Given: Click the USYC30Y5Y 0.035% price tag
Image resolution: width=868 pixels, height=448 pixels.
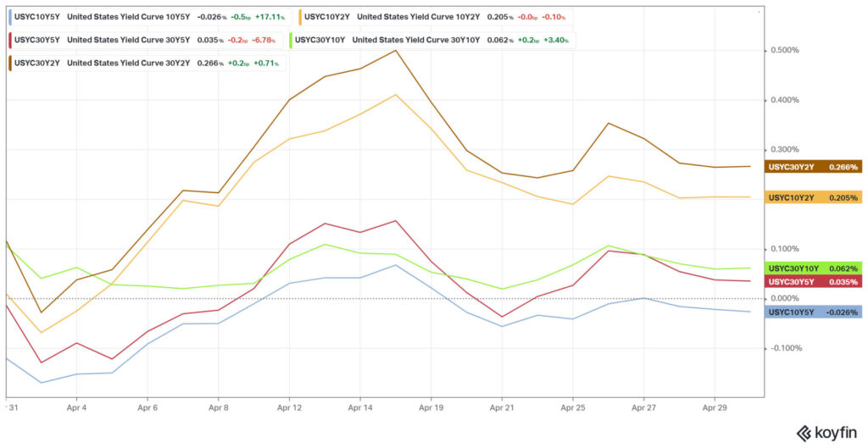Looking at the screenshot, I should [813, 281].
